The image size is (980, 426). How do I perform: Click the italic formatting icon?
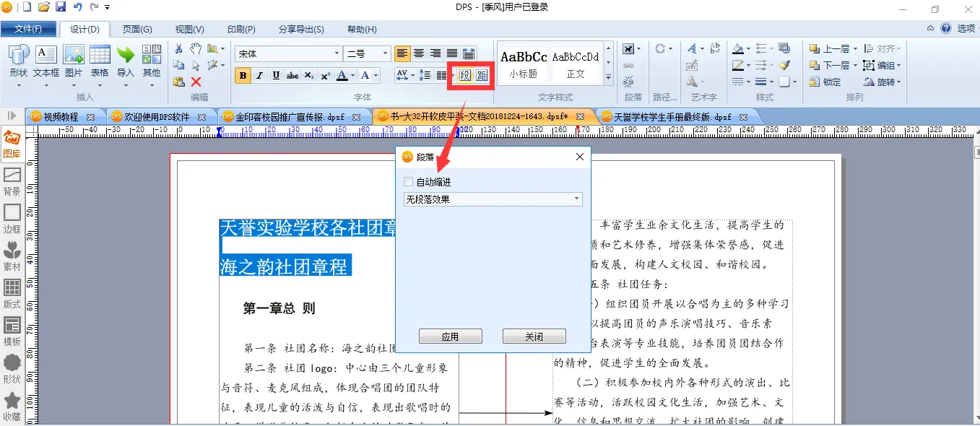pos(259,76)
